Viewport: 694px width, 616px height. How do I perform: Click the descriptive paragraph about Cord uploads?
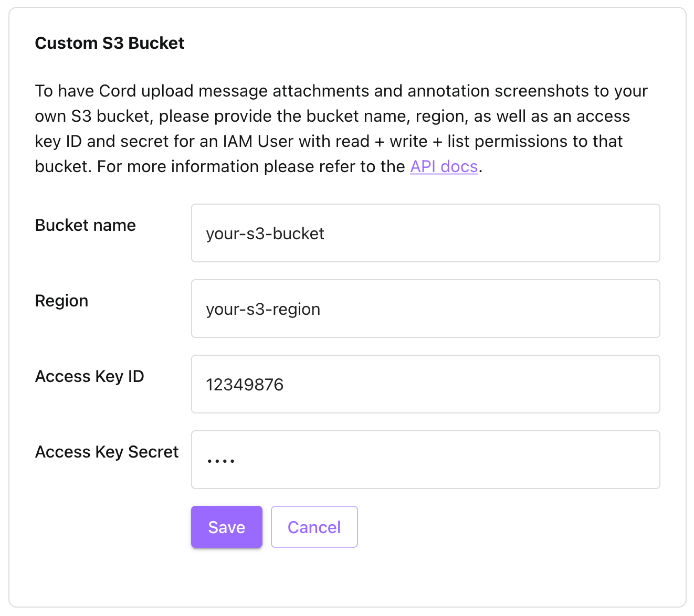pos(341,129)
